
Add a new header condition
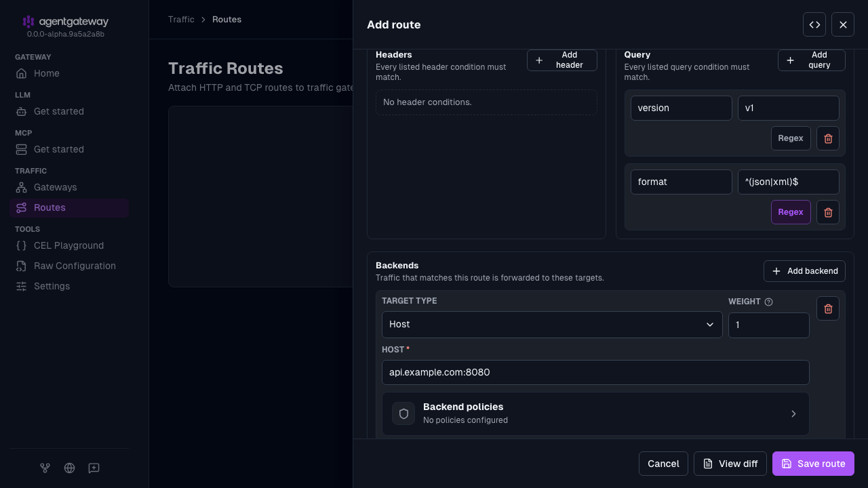[x=562, y=60]
